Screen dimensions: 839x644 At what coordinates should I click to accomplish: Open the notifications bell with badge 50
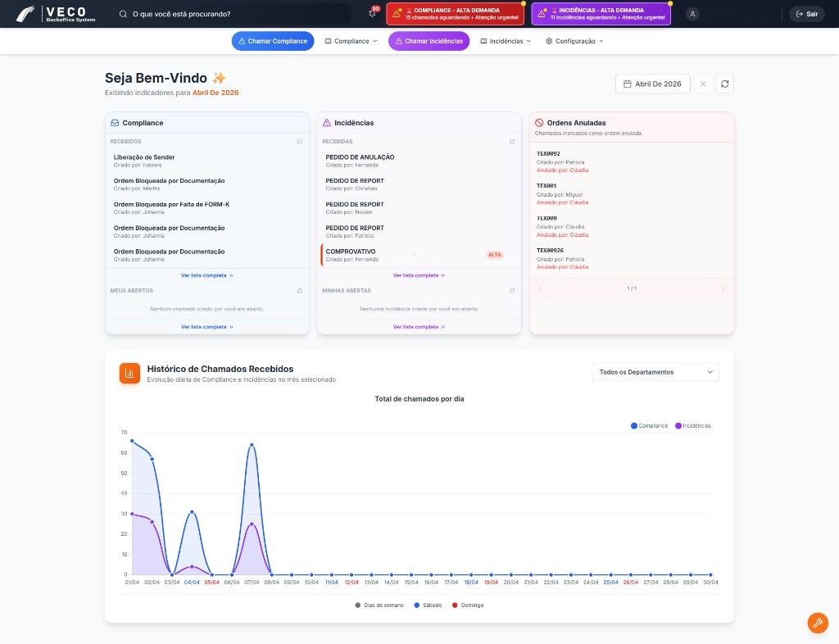(x=373, y=14)
